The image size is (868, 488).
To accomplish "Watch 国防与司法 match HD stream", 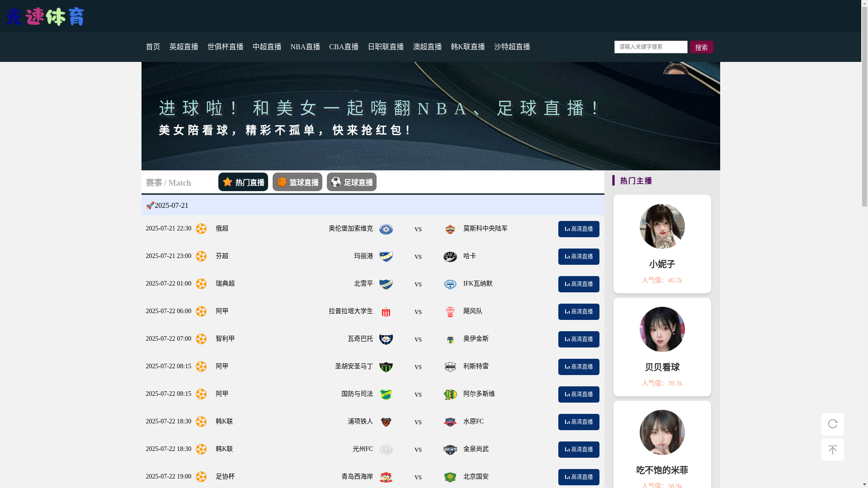I will click(579, 394).
